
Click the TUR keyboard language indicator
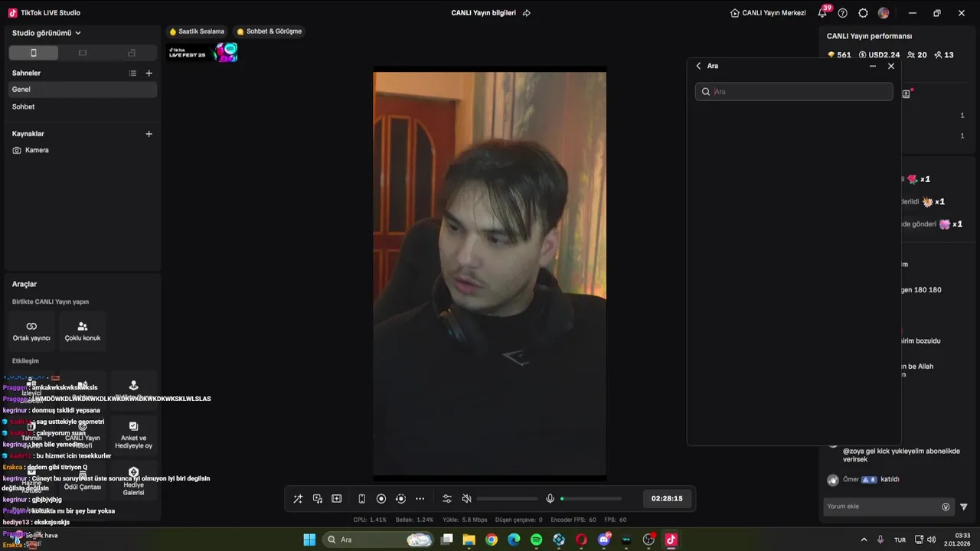pos(900,540)
